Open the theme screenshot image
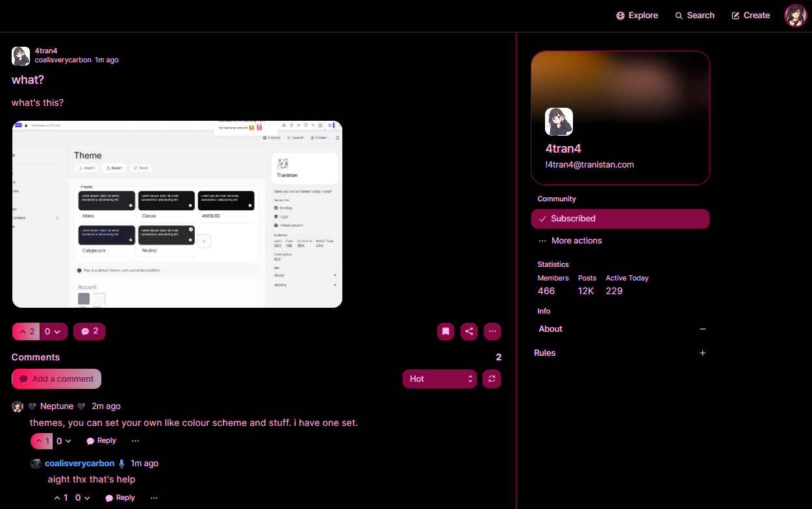Viewport: 812px width, 509px height. [x=177, y=214]
